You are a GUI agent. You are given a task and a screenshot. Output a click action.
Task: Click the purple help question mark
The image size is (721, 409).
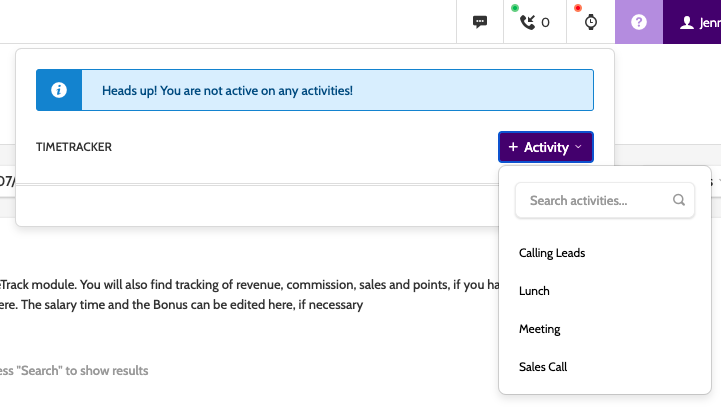coord(639,21)
